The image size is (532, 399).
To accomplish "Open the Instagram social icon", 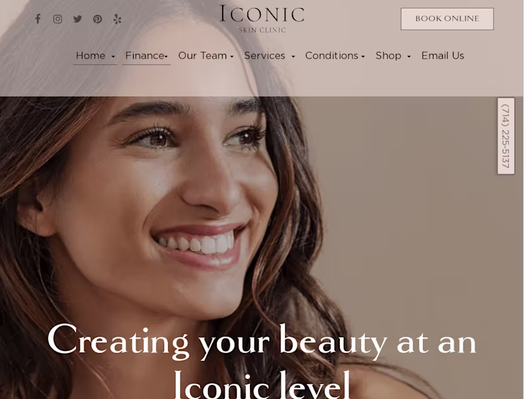I will click(x=58, y=19).
